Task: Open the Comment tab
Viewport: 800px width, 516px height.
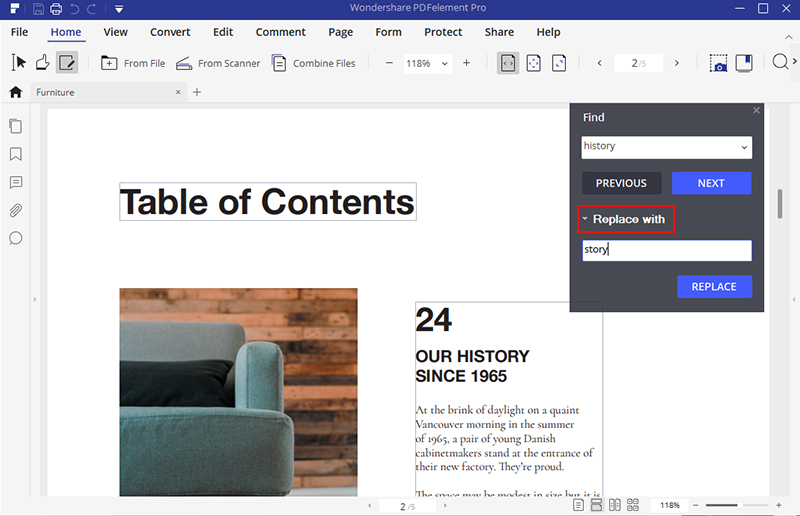Action: click(281, 32)
